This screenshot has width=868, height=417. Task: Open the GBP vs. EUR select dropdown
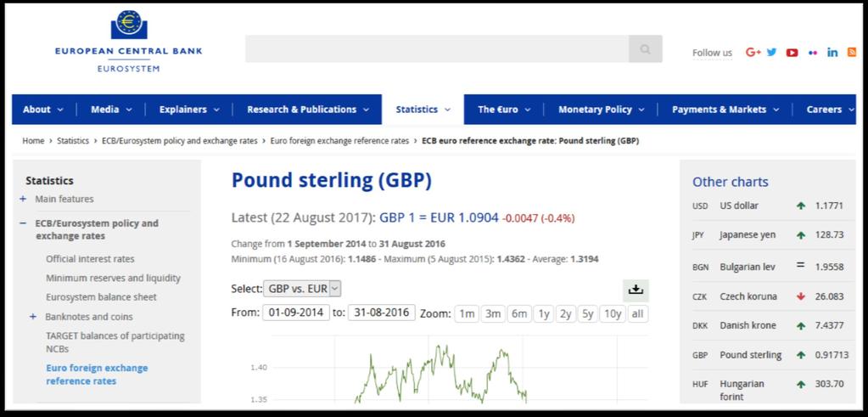302,289
